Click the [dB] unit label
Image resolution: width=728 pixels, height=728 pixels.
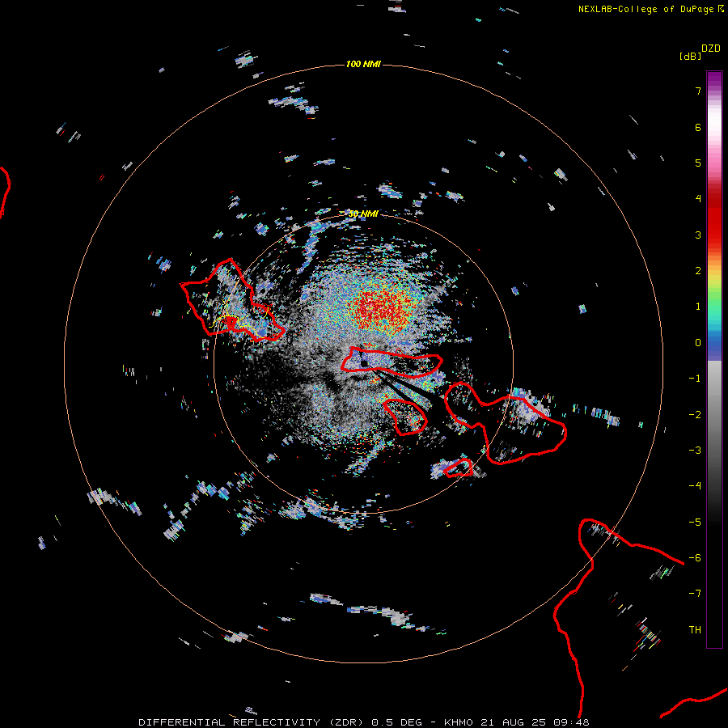click(x=690, y=56)
